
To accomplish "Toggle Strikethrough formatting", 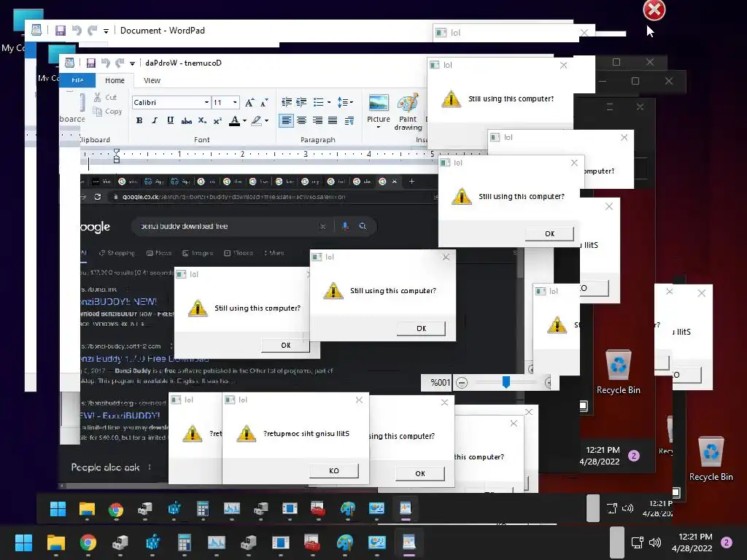I will click(186, 120).
